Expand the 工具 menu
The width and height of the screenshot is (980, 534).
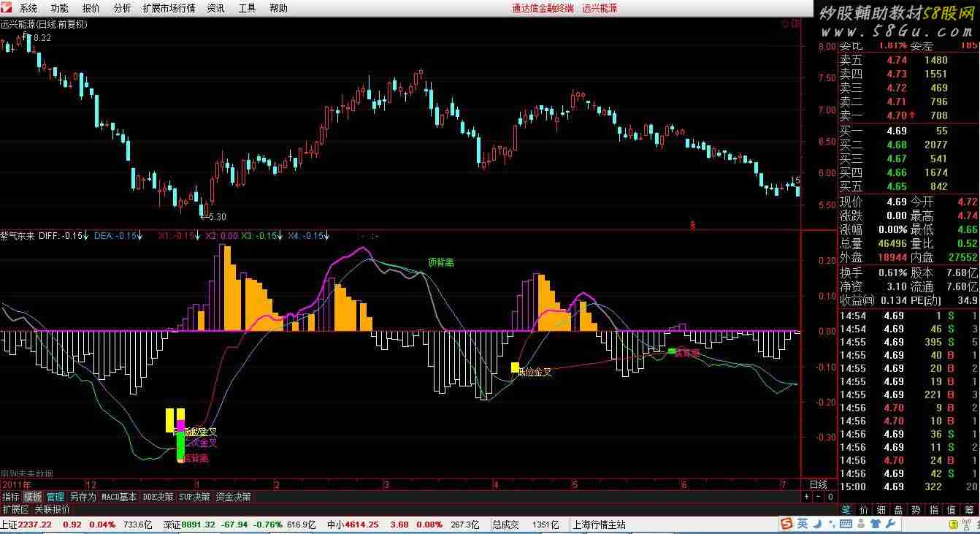247,8
